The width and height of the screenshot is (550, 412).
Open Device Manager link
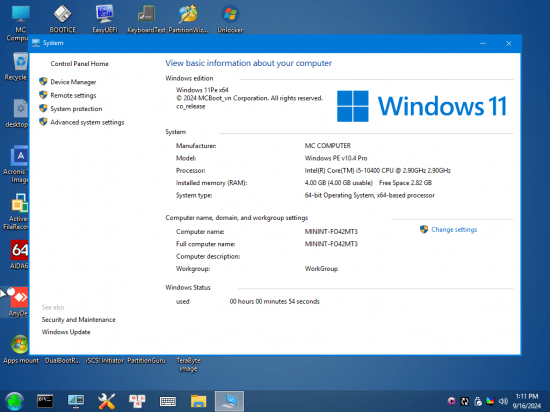73,82
